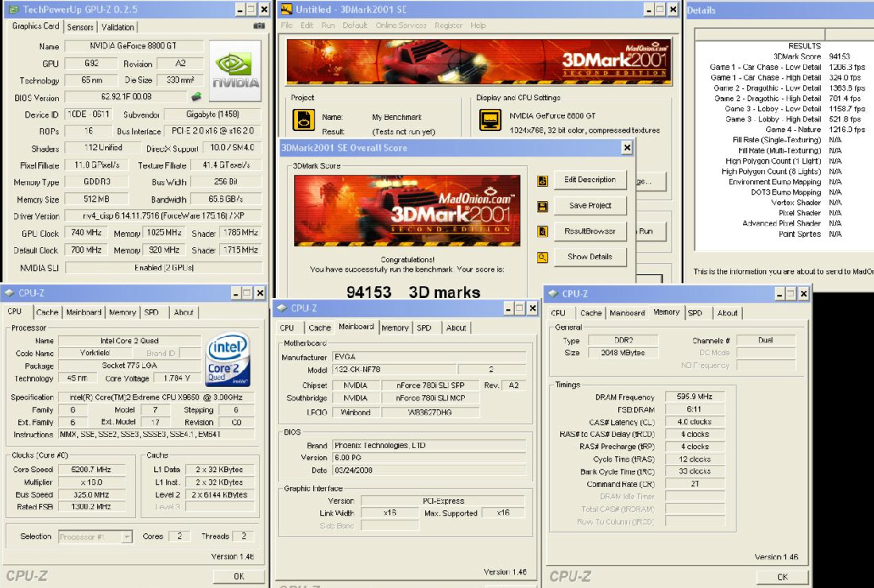This screenshot has height=588, width=874.
Task: Open the Edit menu in 3DMark2001
Action: point(307,25)
